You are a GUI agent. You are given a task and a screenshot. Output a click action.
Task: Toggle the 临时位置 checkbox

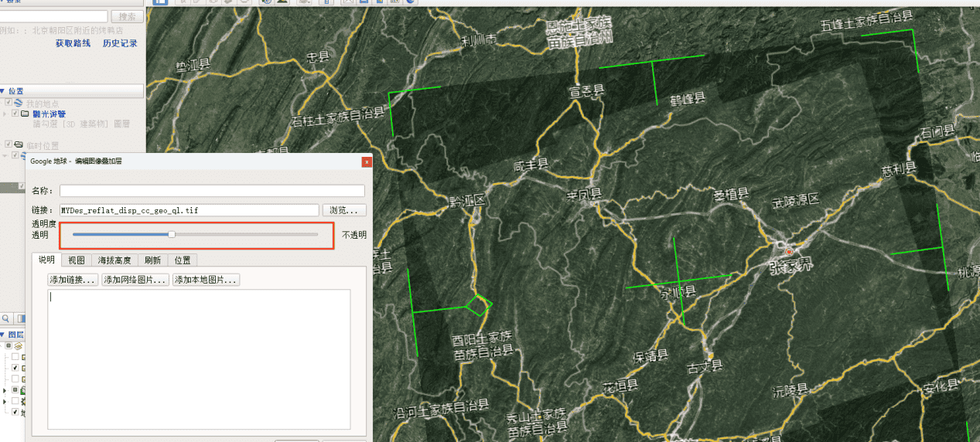(x=9, y=144)
